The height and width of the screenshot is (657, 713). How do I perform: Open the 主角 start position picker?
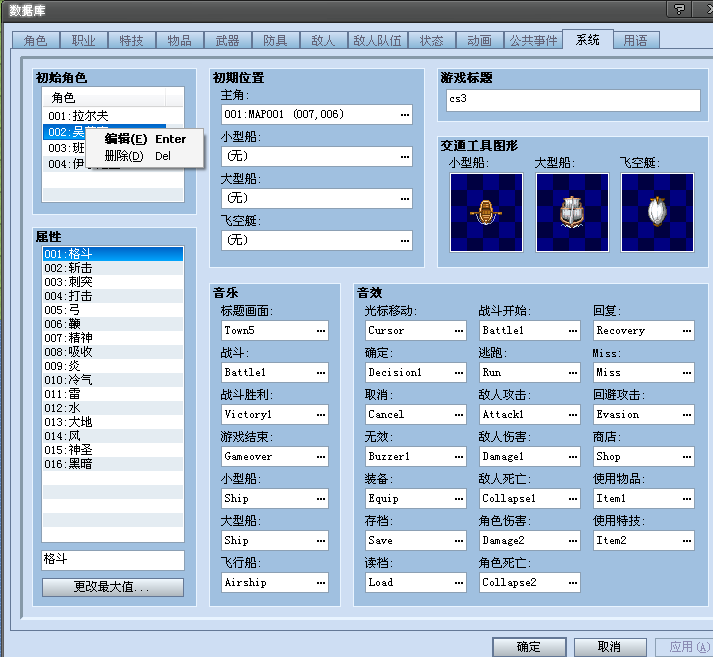click(x=405, y=115)
